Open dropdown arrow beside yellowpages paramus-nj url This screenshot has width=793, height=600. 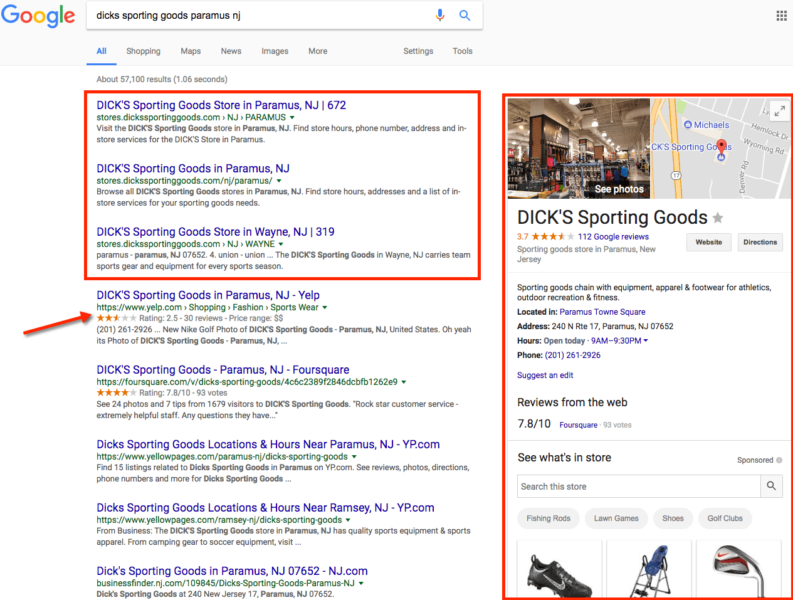pos(354,456)
